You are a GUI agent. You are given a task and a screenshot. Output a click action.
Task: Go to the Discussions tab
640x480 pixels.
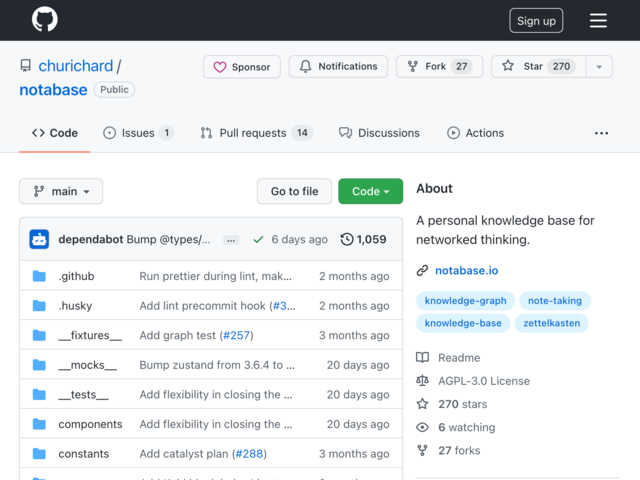pyautogui.click(x=379, y=133)
